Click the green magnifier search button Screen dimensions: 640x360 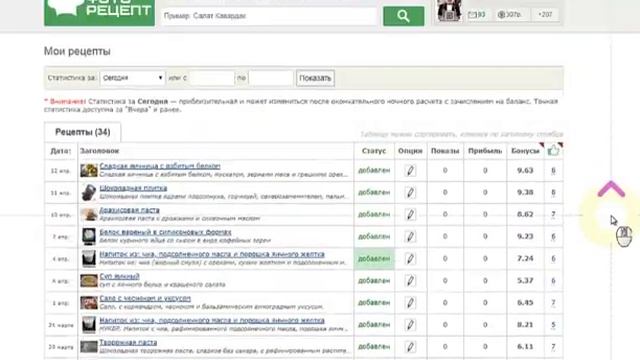point(403,16)
